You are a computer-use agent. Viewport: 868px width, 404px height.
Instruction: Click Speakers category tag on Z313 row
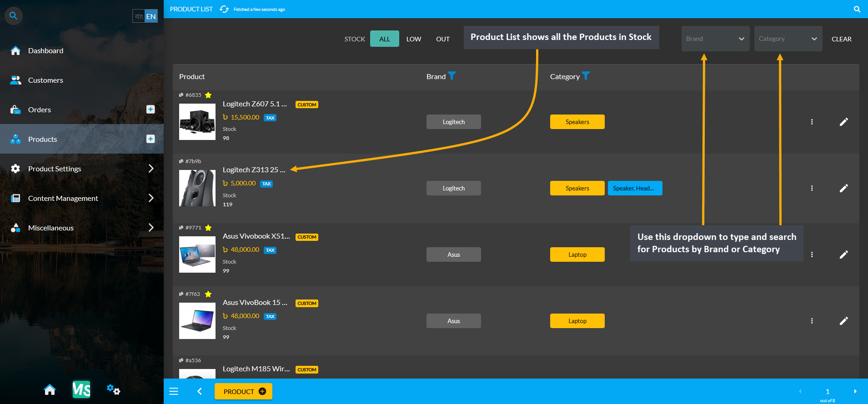[x=577, y=188]
